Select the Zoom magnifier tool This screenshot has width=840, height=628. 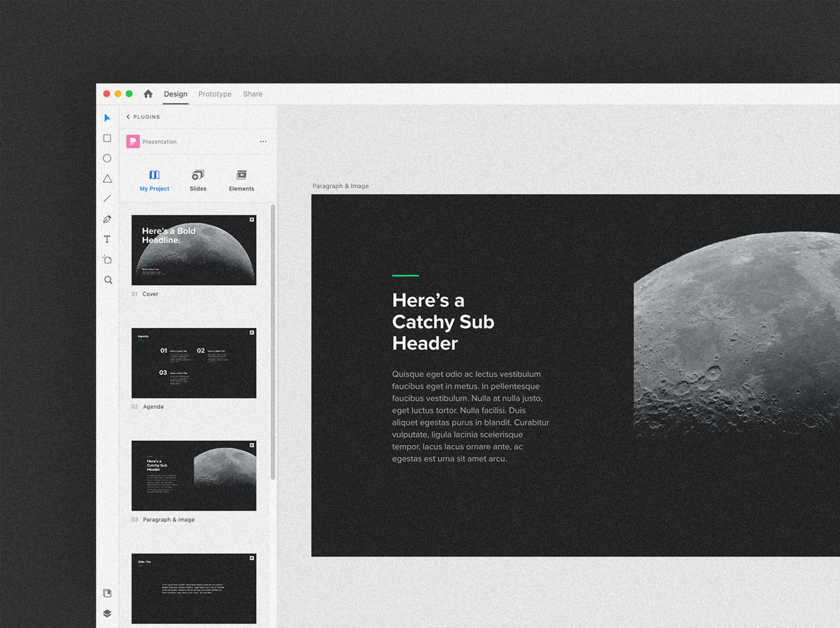[108, 280]
